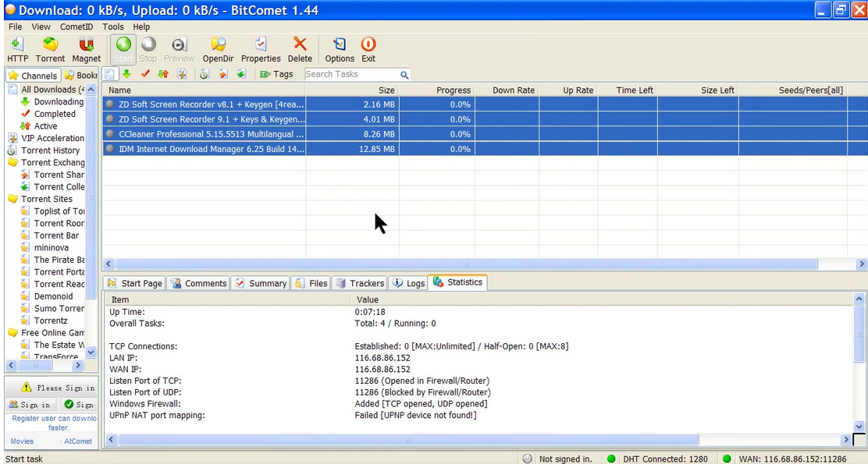Show all tasks filter icon
This screenshot has height=464, width=868.
click(109, 74)
